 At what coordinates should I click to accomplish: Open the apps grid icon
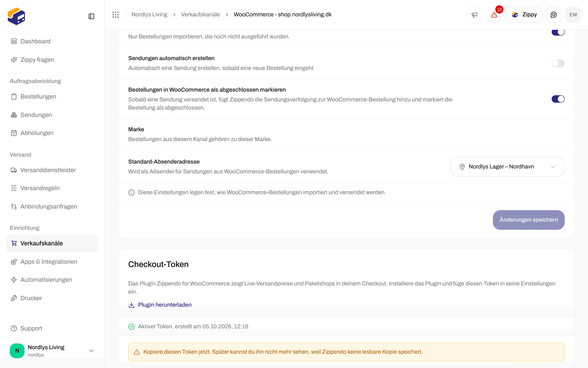116,15
